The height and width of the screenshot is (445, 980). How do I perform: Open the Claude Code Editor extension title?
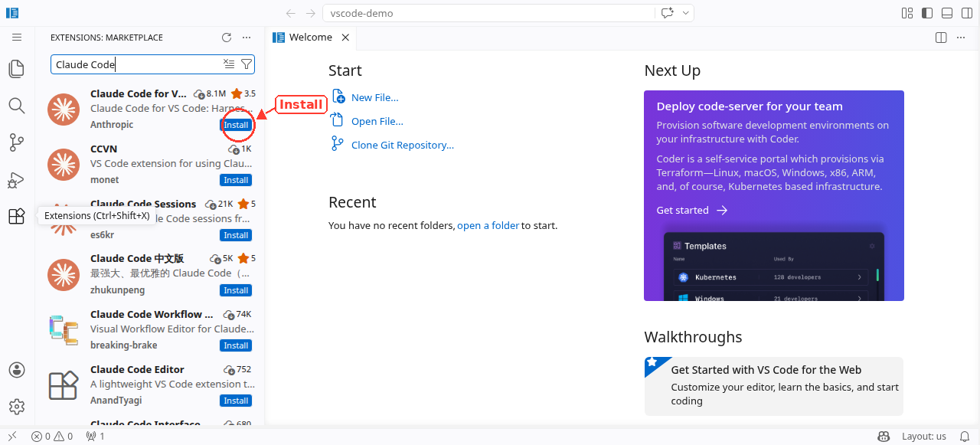click(137, 370)
